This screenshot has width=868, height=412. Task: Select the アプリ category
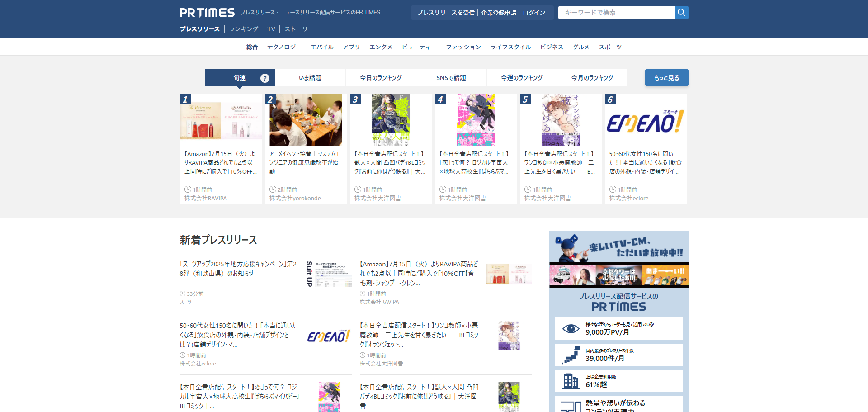tap(351, 47)
